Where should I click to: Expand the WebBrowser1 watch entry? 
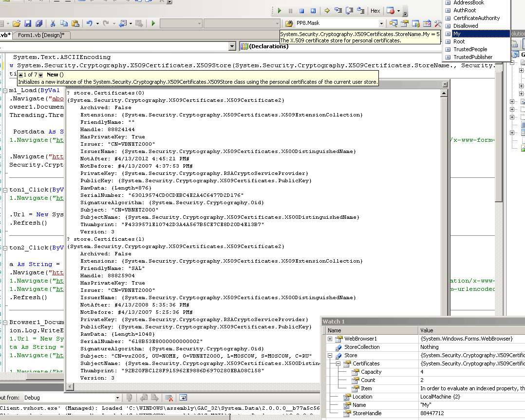(x=330, y=339)
